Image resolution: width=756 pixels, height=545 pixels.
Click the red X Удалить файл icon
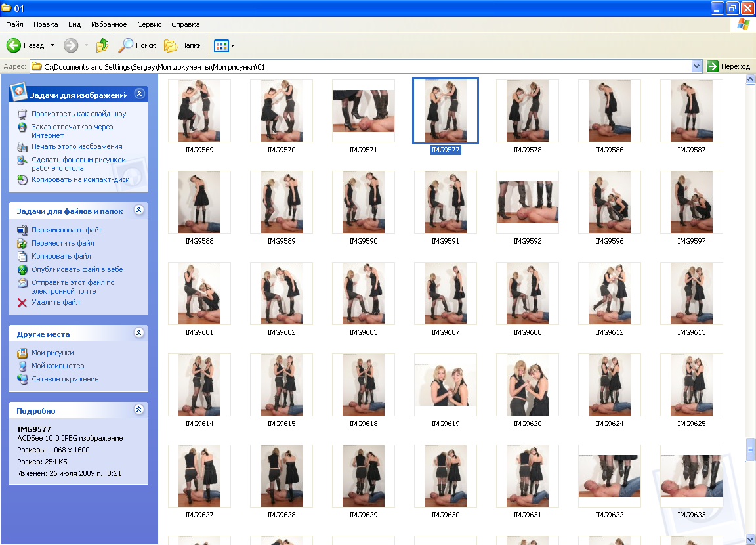[x=22, y=303]
